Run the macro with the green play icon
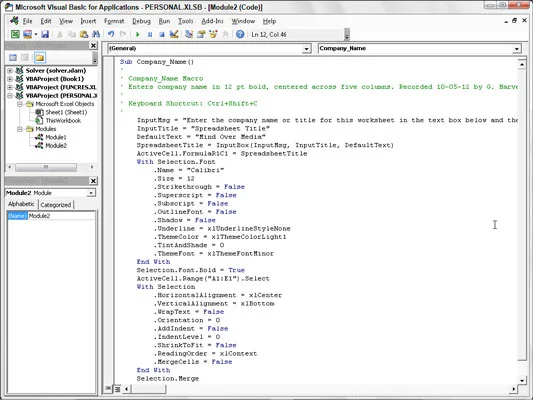The width and height of the screenshot is (533, 400). (x=138, y=34)
